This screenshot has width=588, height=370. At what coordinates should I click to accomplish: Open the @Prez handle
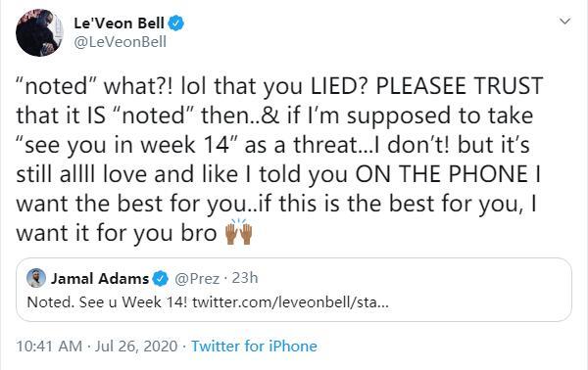click(x=197, y=279)
